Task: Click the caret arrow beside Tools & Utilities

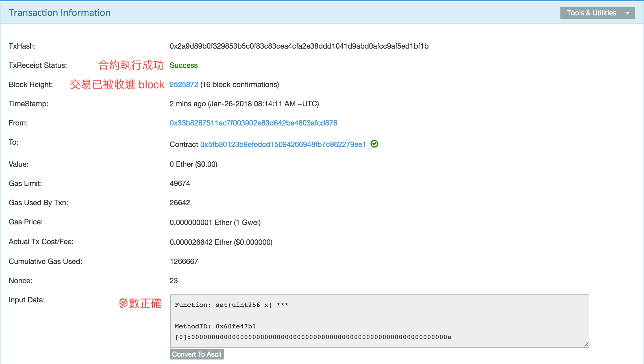Action: point(628,13)
